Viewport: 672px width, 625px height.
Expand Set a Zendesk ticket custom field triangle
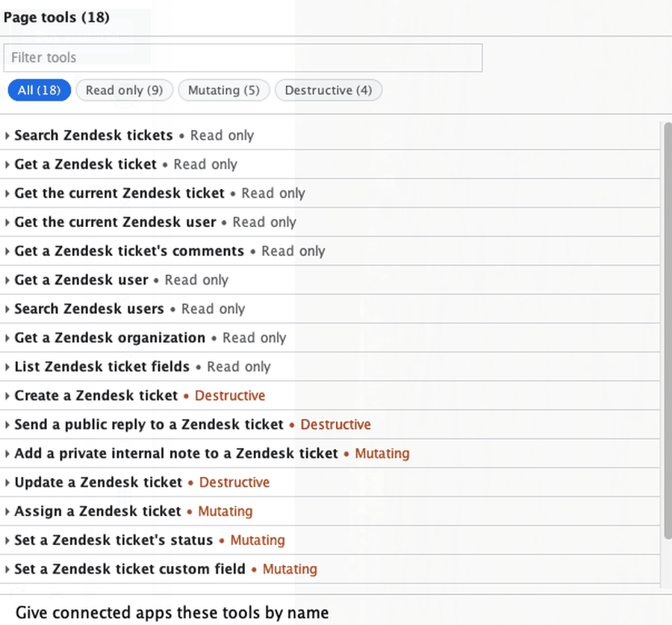[7, 570]
